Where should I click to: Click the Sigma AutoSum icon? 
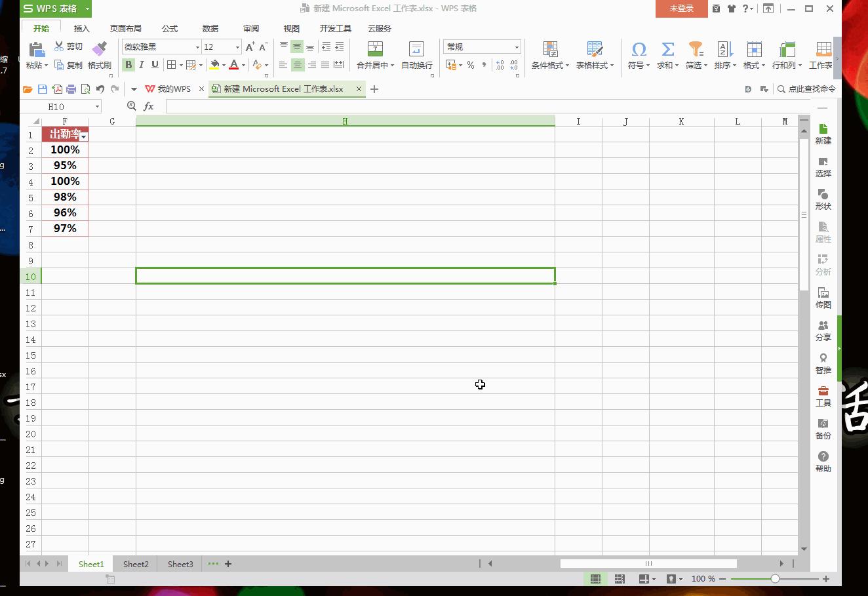click(x=667, y=49)
